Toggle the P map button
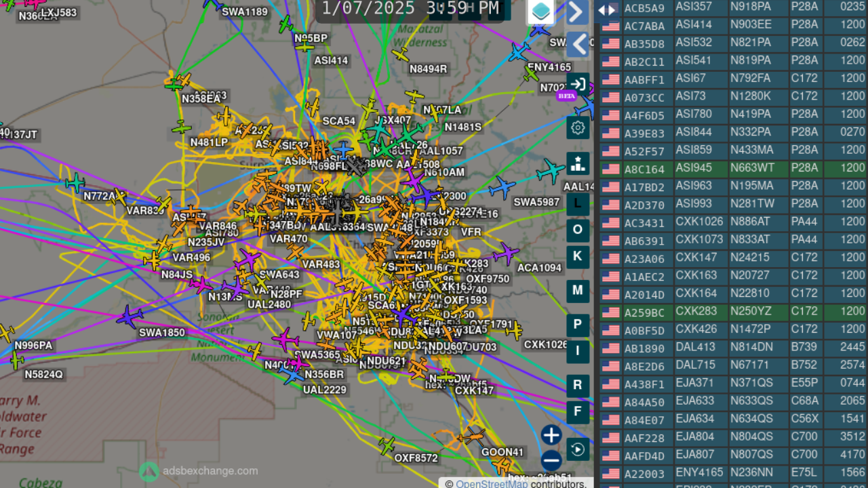The height and width of the screenshot is (488, 868). point(578,325)
